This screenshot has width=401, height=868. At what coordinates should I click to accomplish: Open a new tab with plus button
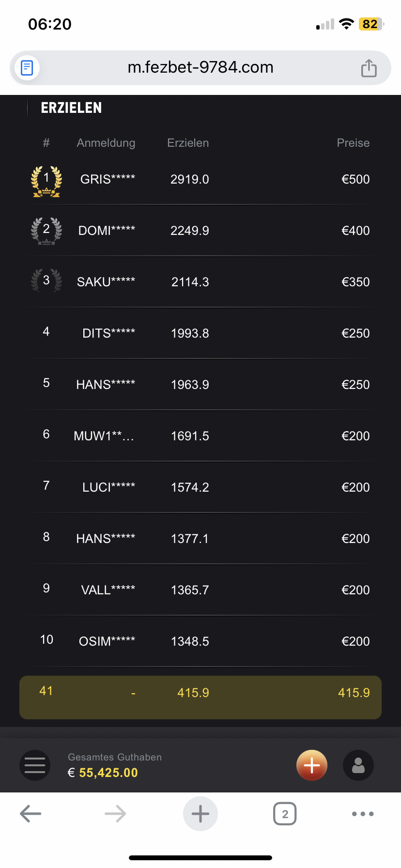tap(200, 814)
